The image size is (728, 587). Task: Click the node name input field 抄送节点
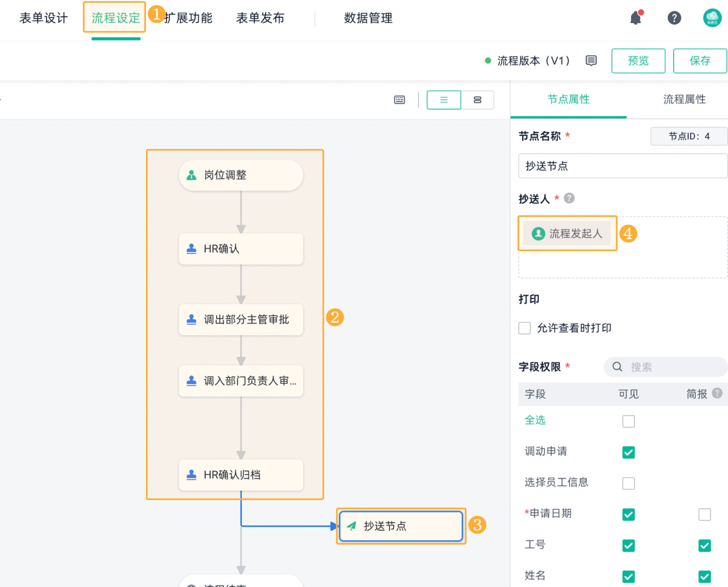click(623, 166)
